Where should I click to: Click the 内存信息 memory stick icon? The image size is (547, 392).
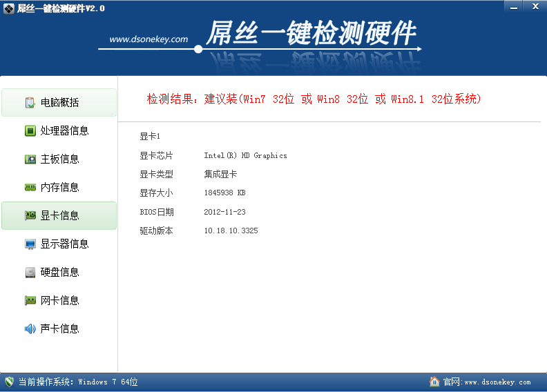click(30, 188)
